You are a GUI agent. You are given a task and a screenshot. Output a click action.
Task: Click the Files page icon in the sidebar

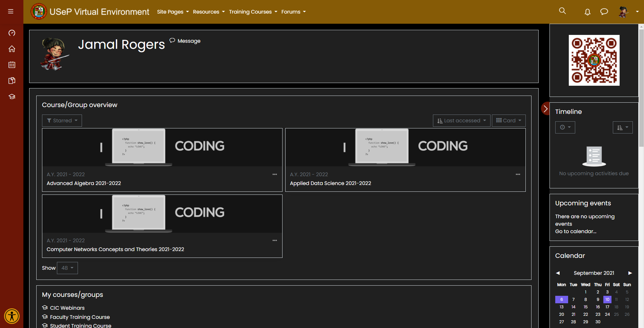pyautogui.click(x=12, y=80)
